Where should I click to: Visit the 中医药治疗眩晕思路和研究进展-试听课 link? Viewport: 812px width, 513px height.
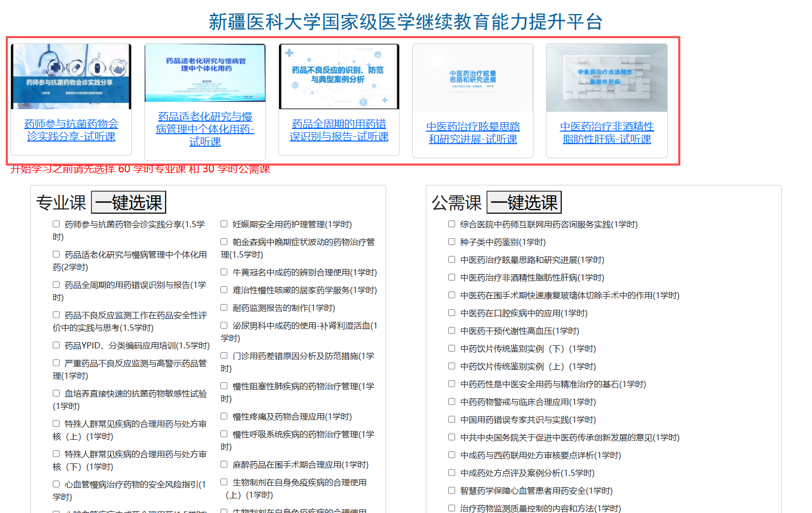point(472,133)
